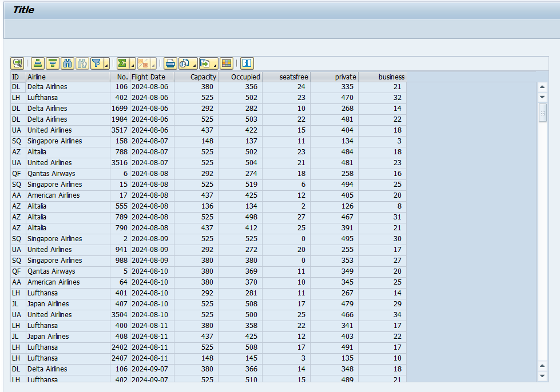Select the Capacity column header
Screen dimensions: 560x392
pyautogui.click(x=196, y=77)
